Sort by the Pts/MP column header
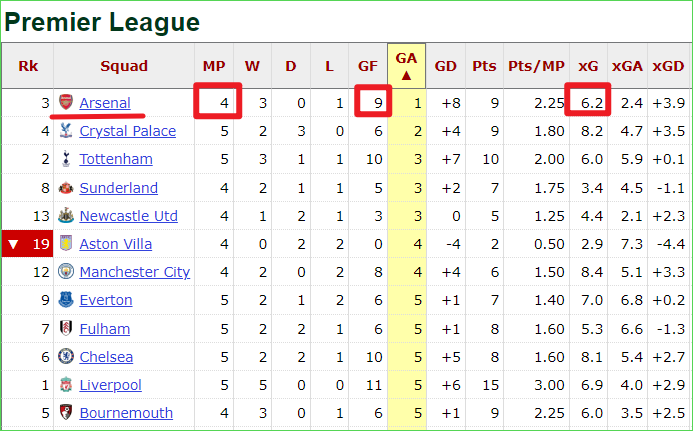 coord(536,66)
